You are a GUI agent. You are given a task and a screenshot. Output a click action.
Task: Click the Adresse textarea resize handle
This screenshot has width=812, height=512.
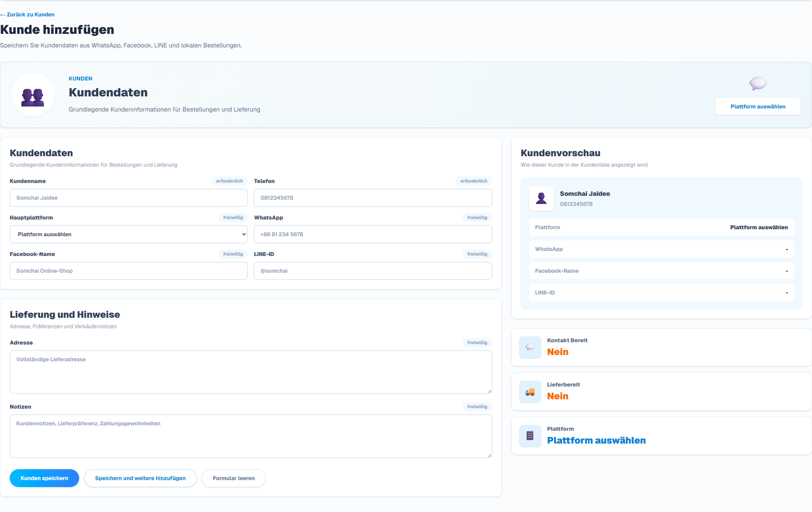click(x=489, y=391)
